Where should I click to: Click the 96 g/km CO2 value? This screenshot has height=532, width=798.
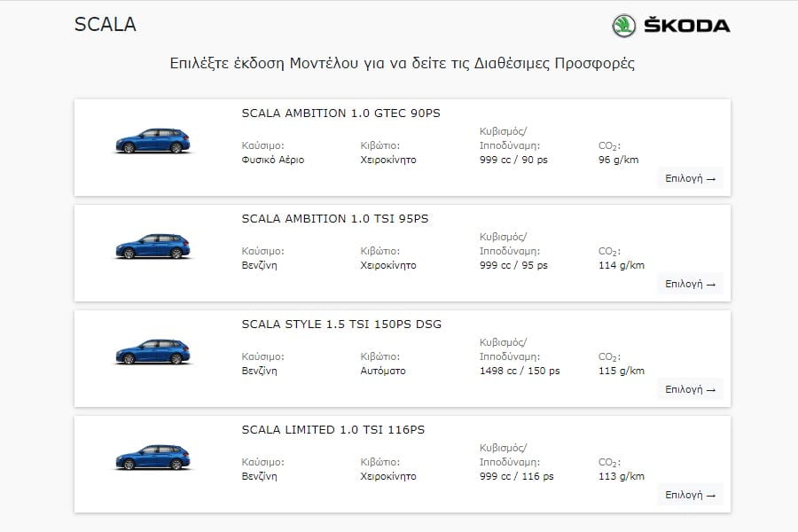(x=619, y=160)
